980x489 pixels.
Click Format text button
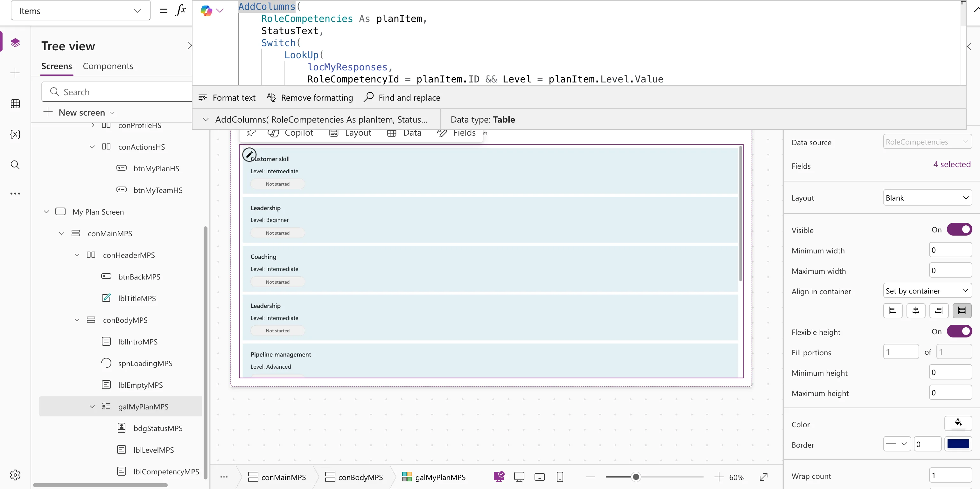click(227, 98)
